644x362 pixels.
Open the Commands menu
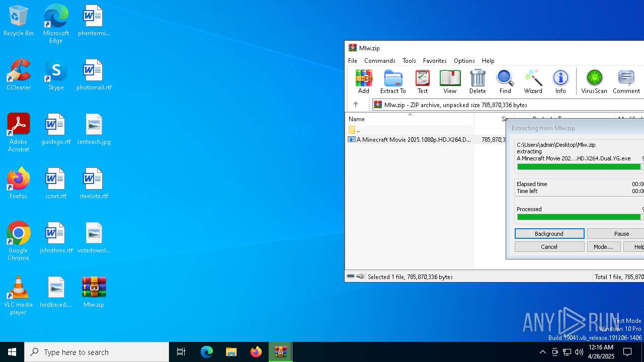[x=380, y=60]
